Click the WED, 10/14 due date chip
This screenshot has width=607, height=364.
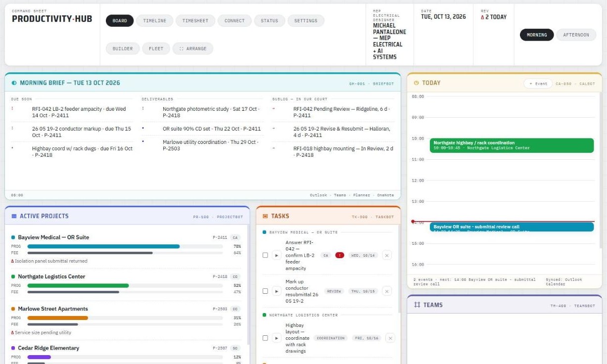point(363,255)
